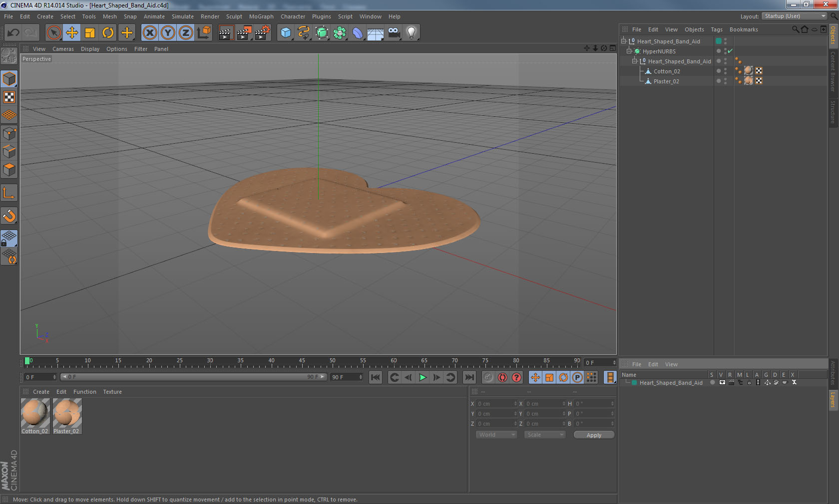
Task: Switch coordinate system icon
Action: 204,33
